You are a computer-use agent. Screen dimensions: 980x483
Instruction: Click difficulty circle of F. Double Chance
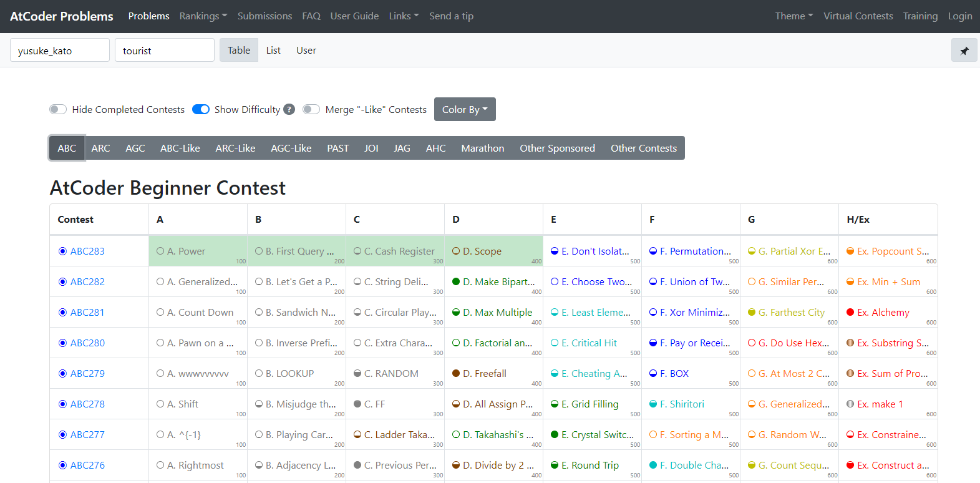point(653,465)
